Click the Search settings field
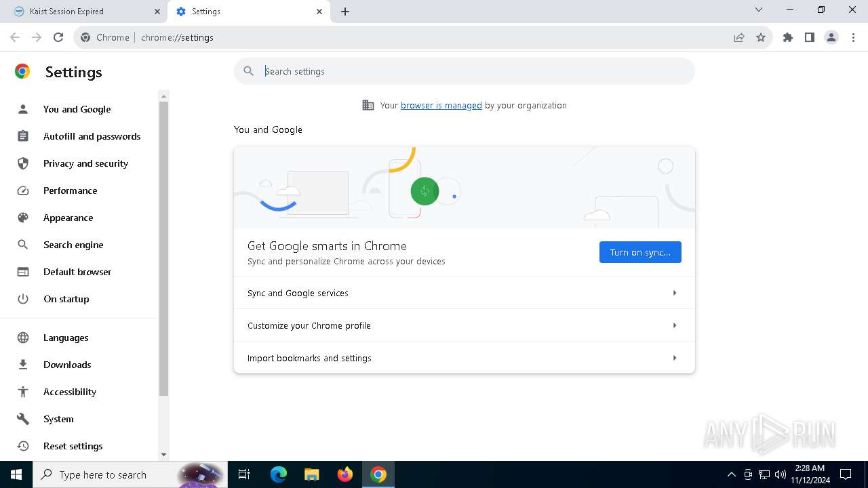 pyautogui.click(x=465, y=71)
